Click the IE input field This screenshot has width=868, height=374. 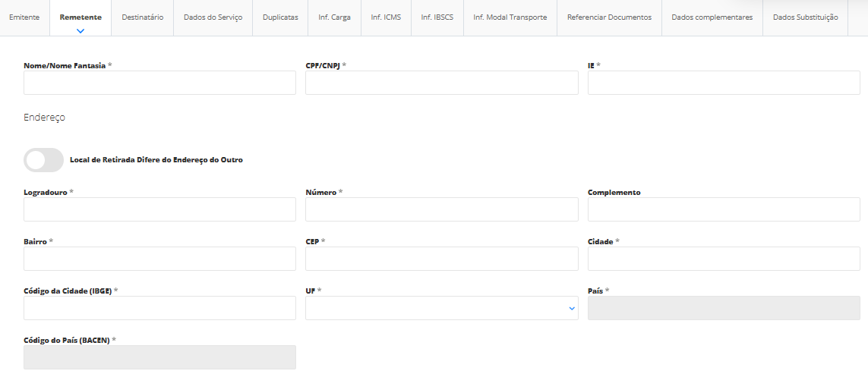[723, 83]
